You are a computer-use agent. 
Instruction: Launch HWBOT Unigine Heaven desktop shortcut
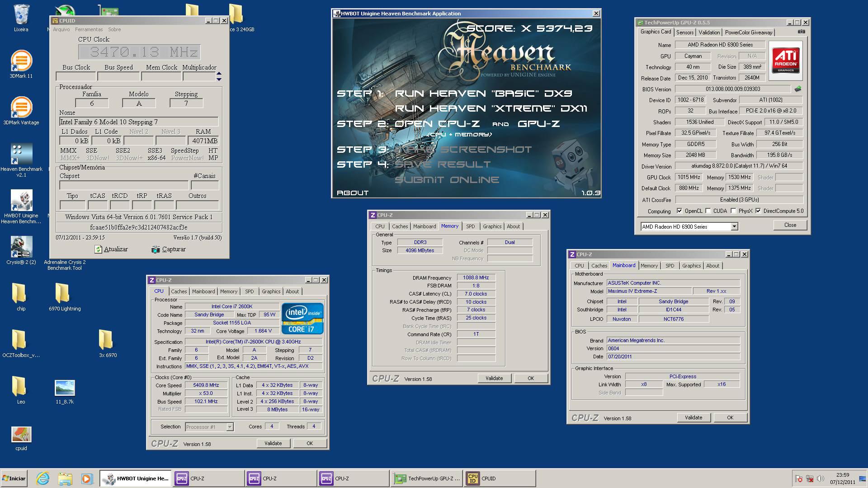[x=21, y=206]
